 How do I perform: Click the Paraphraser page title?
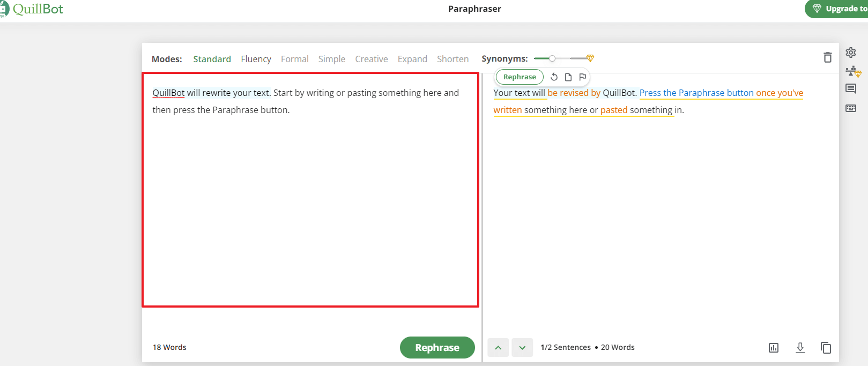click(475, 9)
